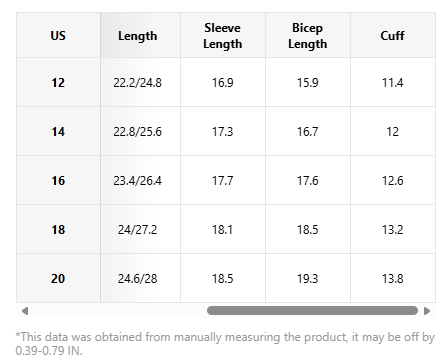
Task: Select size 12 row label
Action: 58,82
